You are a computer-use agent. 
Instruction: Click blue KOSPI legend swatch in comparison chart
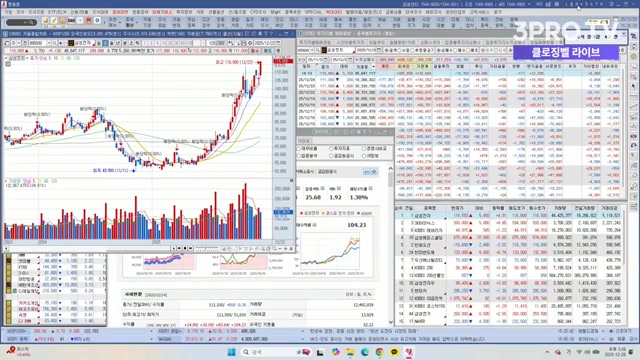358,213
